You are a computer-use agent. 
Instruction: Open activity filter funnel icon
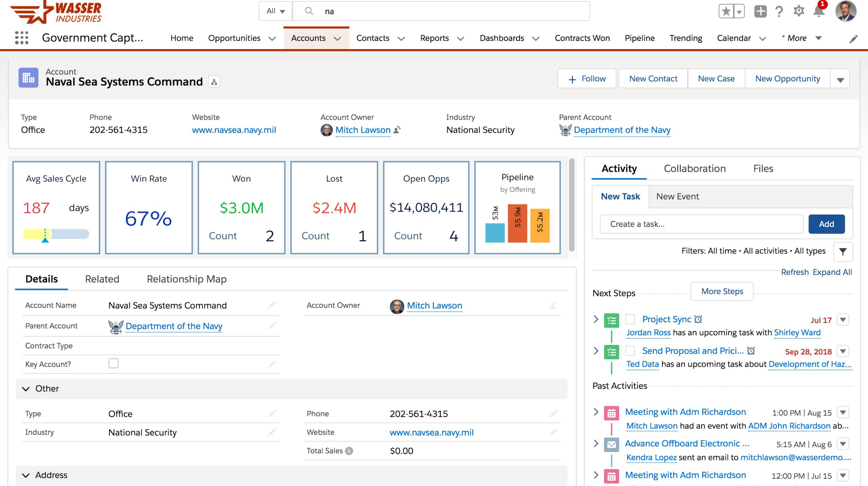coord(843,251)
